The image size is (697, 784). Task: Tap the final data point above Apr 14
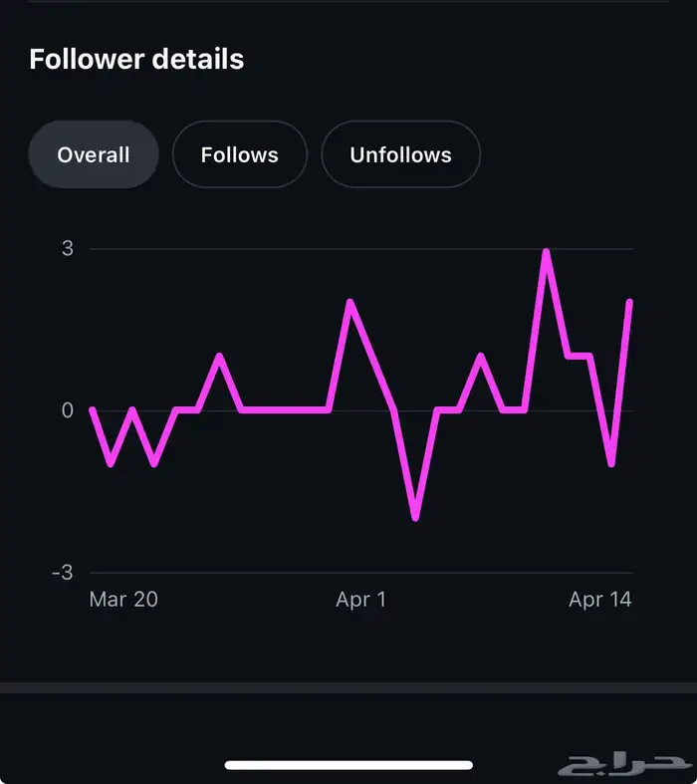click(629, 302)
